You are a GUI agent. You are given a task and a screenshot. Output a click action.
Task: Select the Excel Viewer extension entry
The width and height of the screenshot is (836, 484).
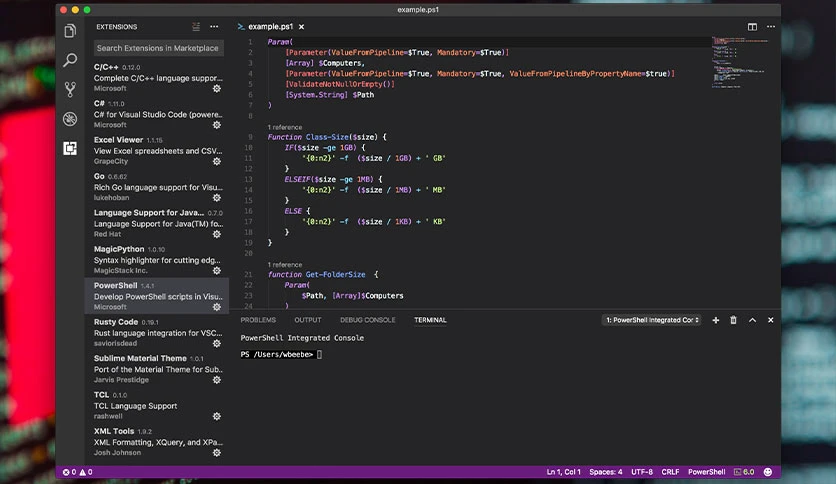point(157,150)
